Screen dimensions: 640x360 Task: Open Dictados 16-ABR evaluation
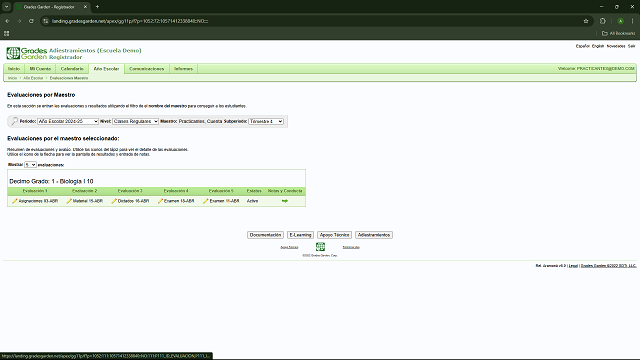tap(133, 201)
